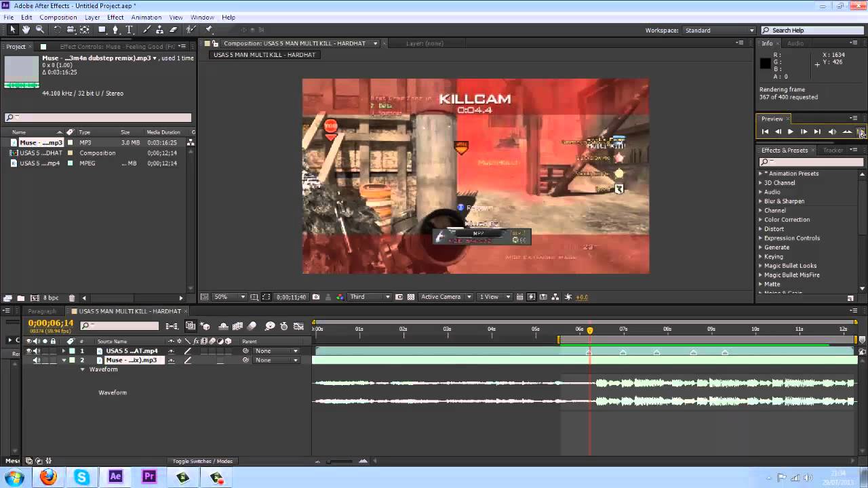This screenshot has width=868, height=488.
Task: Select the Hand tool
Action: [26, 30]
